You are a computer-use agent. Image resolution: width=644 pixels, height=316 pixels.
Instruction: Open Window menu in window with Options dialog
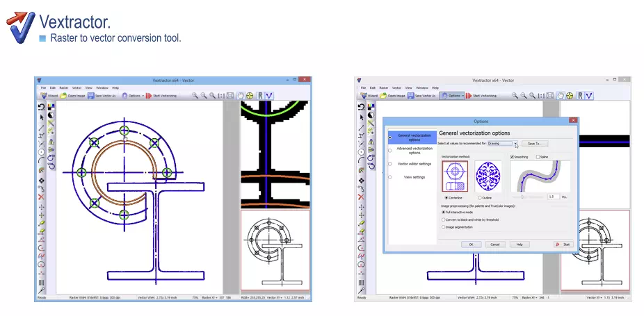pyautogui.click(x=422, y=88)
